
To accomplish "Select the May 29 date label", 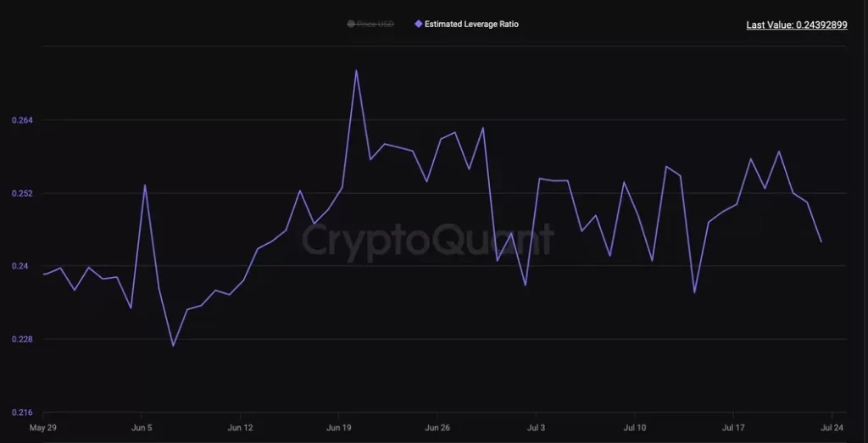I will coord(43,428).
